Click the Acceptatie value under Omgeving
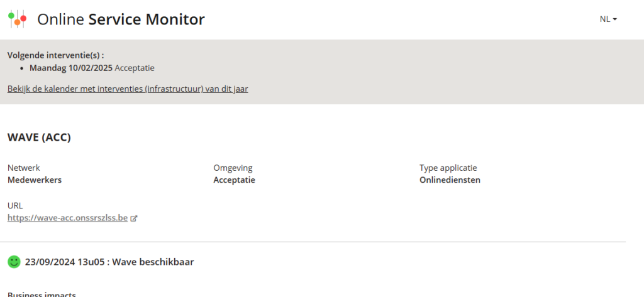This screenshot has width=644, height=297. coord(234,180)
